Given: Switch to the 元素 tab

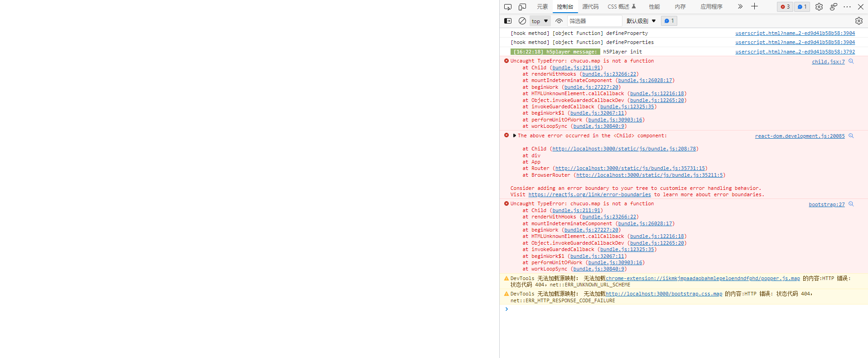Looking at the screenshot, I should pyautogui.click(x=542, y=7).
